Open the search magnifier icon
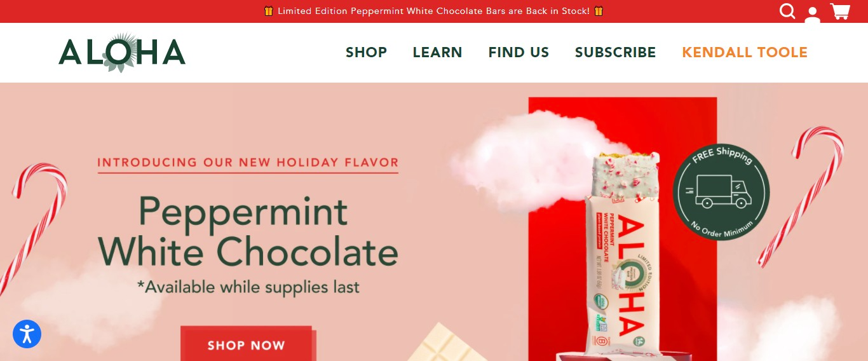The height and width of the screenshot is (361, 868). pyautogui.click(x=787, y=11)
